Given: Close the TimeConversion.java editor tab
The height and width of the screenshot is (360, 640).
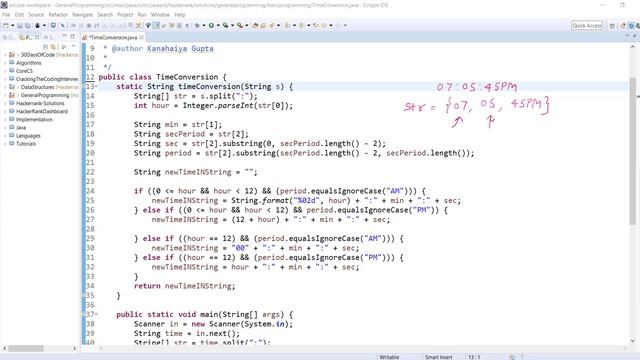Looking at the screenshot, I should point(142,37).
